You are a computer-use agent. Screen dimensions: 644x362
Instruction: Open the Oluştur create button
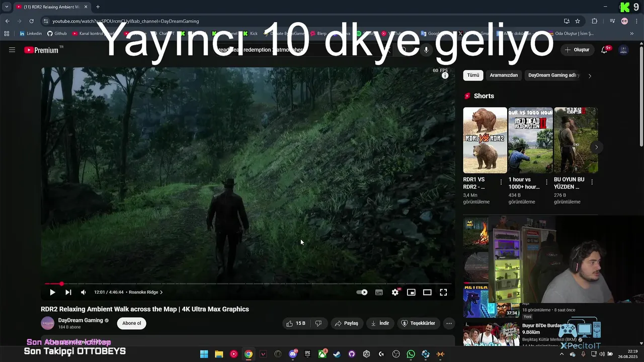point(577,50)
